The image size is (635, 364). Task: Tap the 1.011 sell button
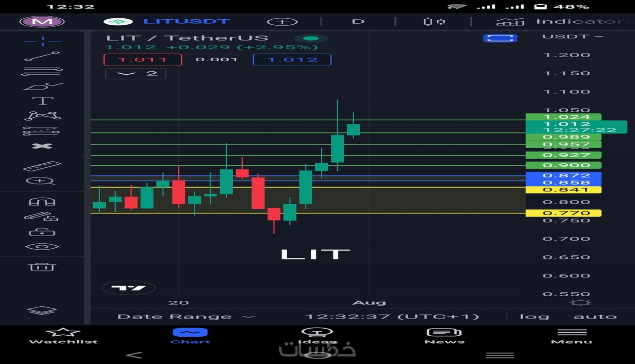(x=143, y=60)
